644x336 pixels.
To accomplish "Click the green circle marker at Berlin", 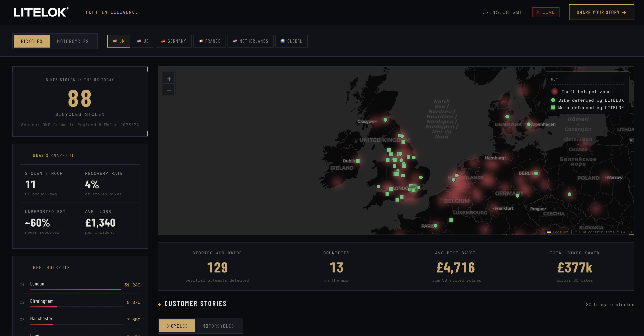I will pyautogui.click(x=536, y=173).
